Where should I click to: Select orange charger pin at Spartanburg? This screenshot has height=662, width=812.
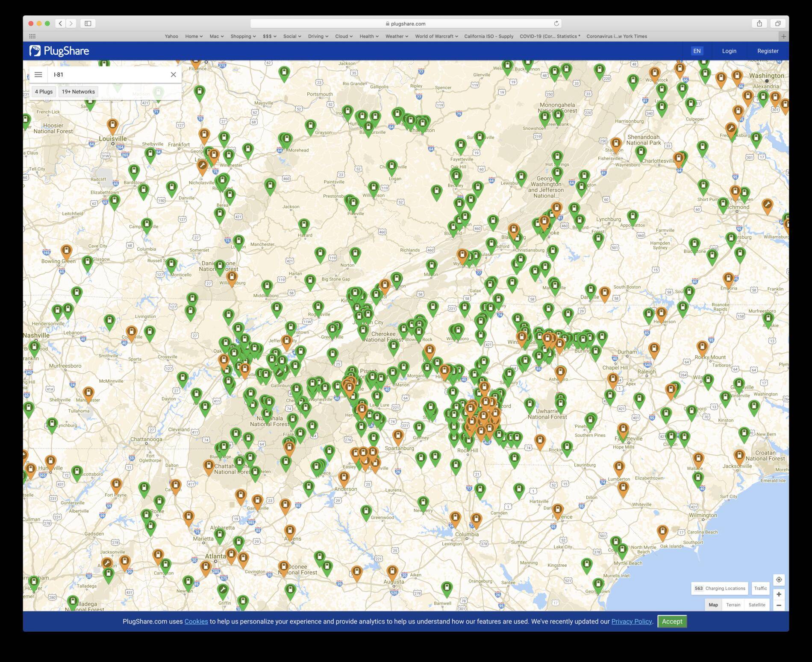pos(398,436)
